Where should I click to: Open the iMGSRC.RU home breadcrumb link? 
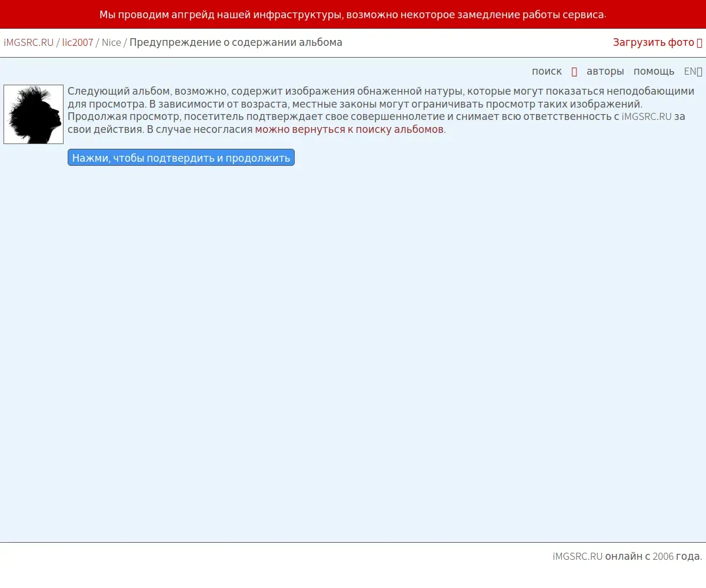click(x=28, y=42)
